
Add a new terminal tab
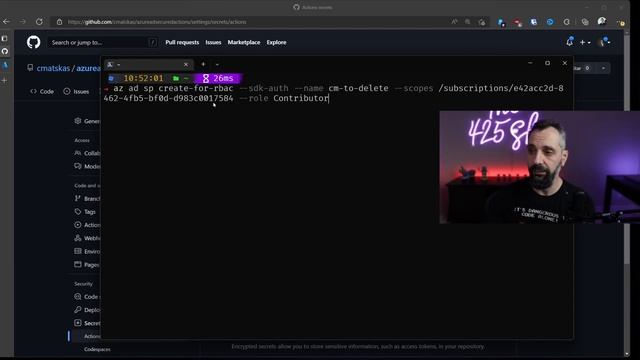pos(203,64)
